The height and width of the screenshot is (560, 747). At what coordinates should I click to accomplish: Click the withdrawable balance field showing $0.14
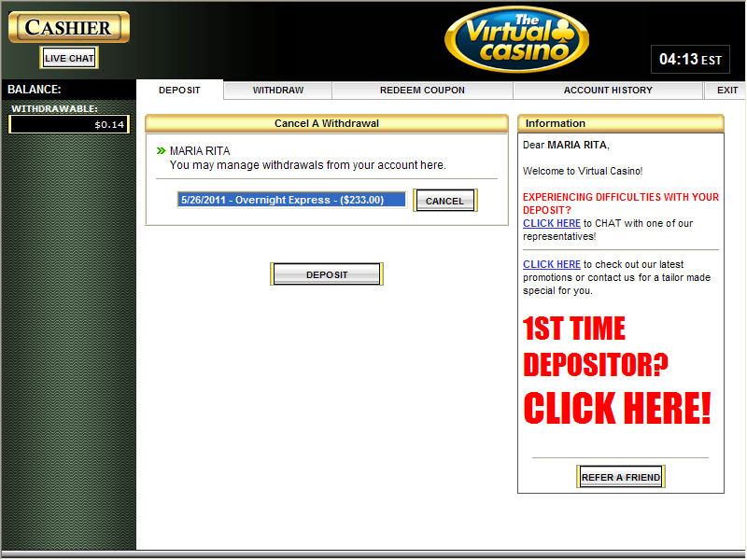click(69, 125)
